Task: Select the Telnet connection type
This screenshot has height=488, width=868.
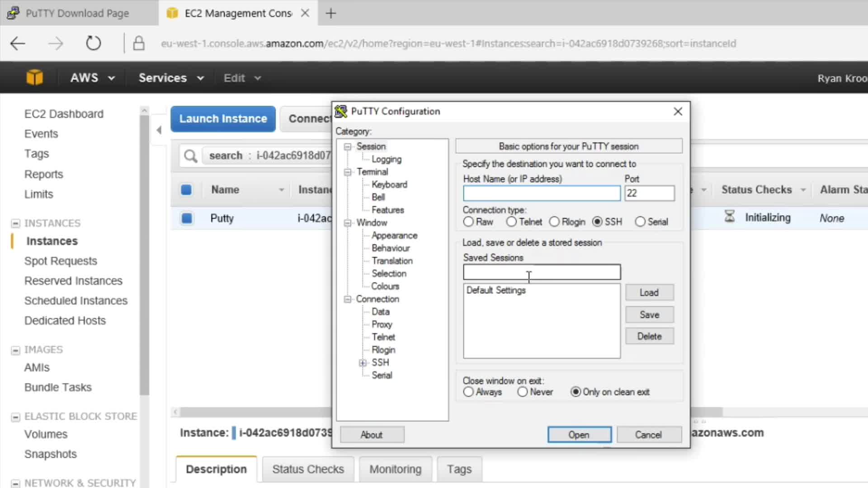Action: (x=511, y=222)
